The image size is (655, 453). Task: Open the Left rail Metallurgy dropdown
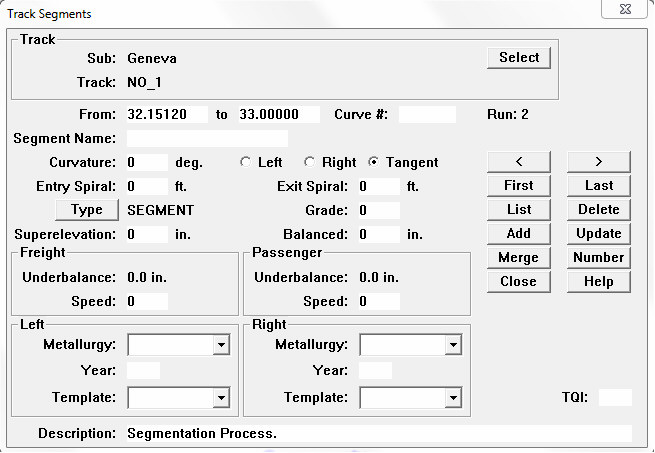tap(221, 345)
